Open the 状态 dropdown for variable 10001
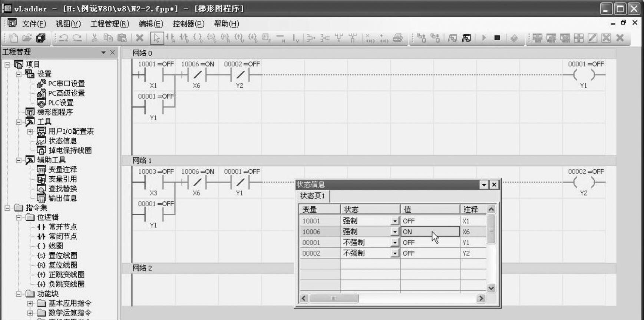The image size is (644, 320). [395, 221]
